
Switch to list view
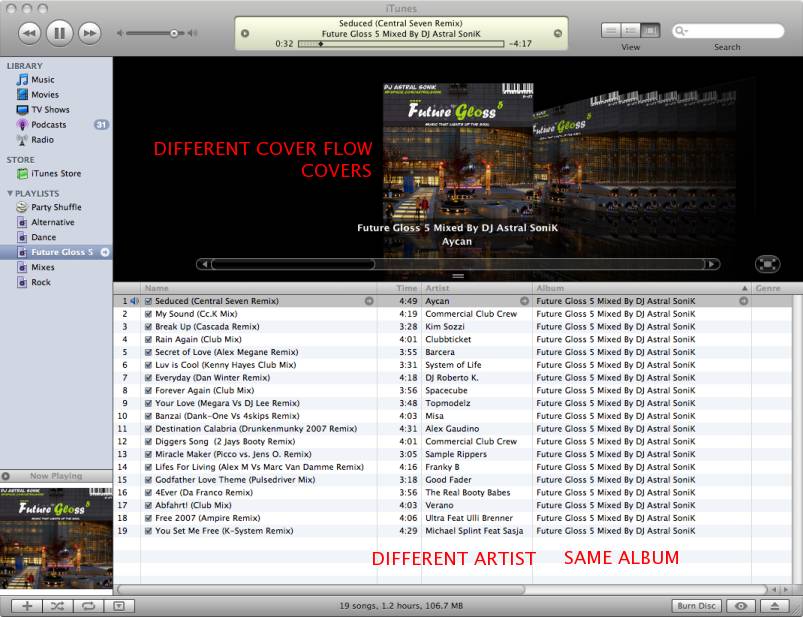610,31
